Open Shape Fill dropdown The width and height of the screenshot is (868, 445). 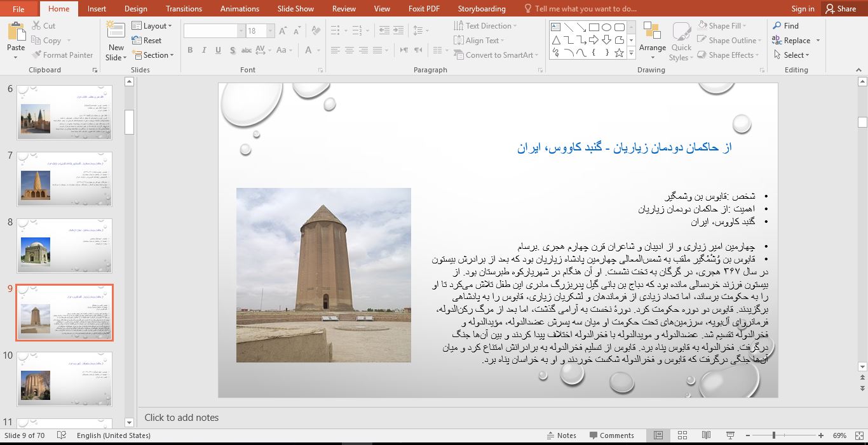click(x=722, y=26)
